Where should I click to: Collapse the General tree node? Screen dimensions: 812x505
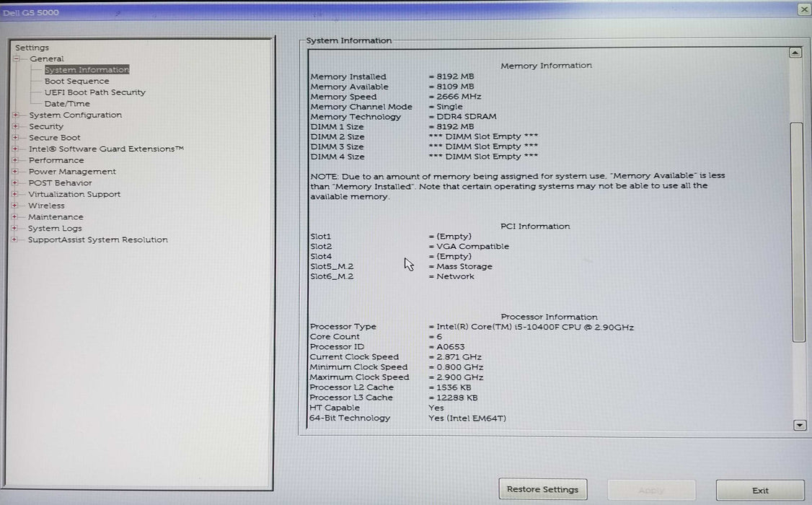click(x=17, y=58)
